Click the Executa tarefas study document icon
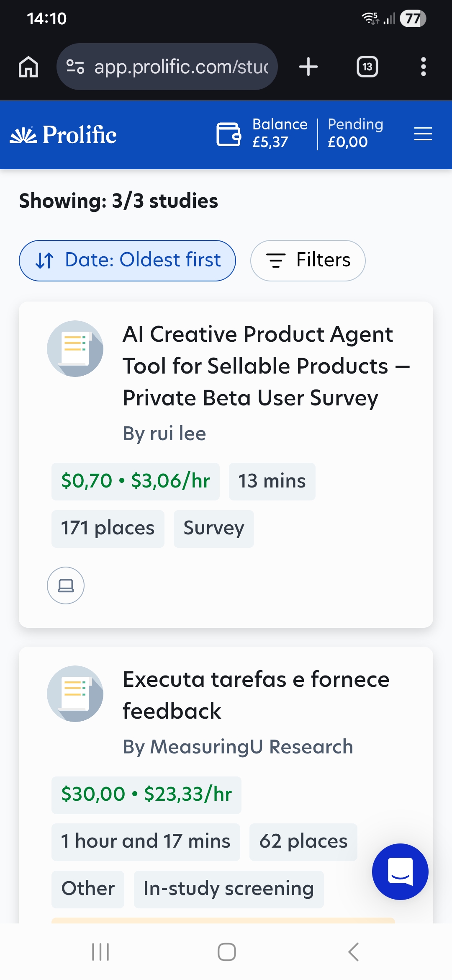This screenshot has width=452, height=980. (75, 694)
